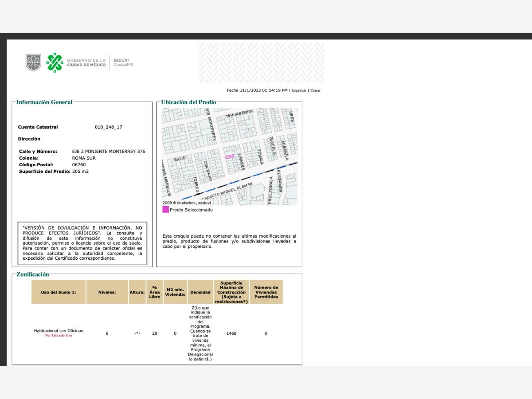Click the Altura column header

137,292
